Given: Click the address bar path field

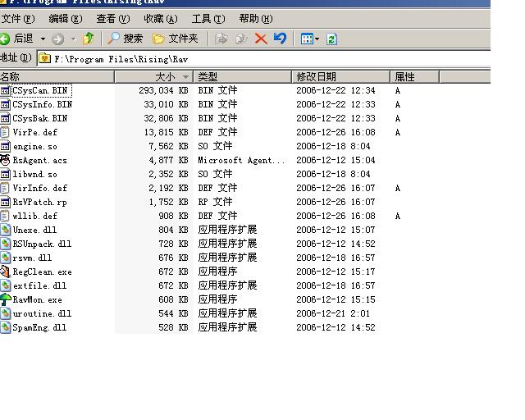Looking at the screenshot, I should click(263, 59).
